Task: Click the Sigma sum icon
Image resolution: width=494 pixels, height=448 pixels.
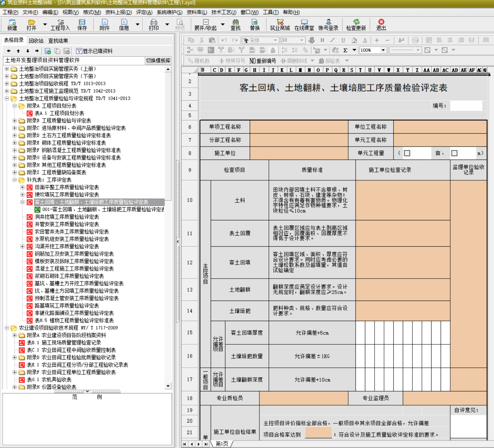Action: 345,50
